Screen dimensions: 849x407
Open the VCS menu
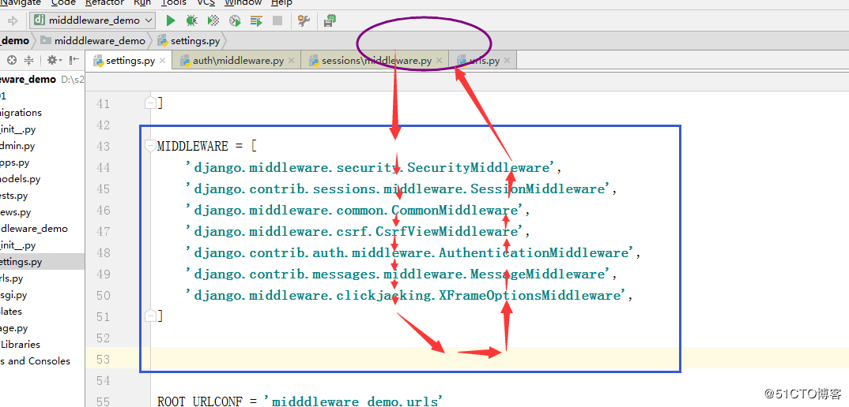coord(205,3)
